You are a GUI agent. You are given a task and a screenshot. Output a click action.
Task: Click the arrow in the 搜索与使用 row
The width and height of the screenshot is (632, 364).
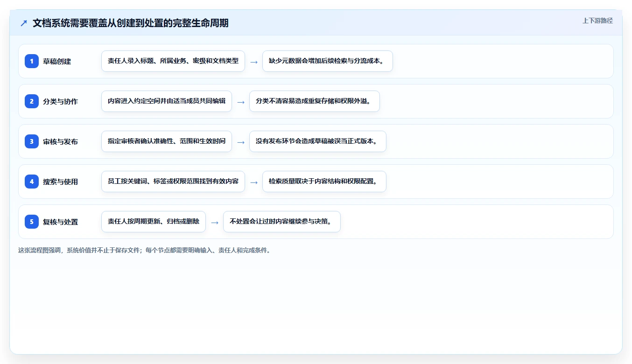(254, 182)
